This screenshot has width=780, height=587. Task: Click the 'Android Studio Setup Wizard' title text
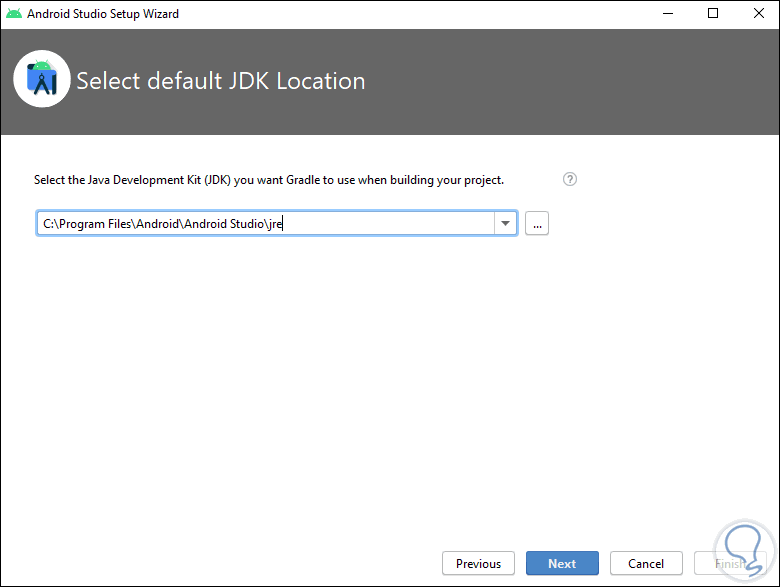pos(103,14)
